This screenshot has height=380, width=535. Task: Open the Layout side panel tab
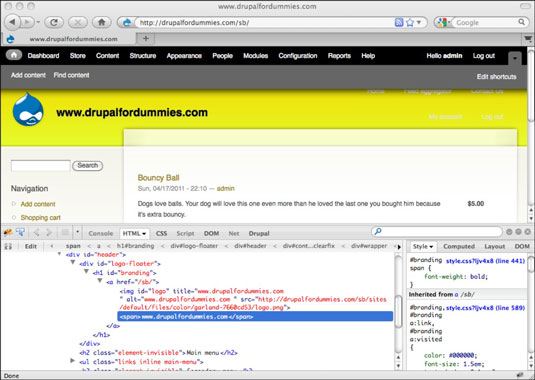[x=495, y=246]
